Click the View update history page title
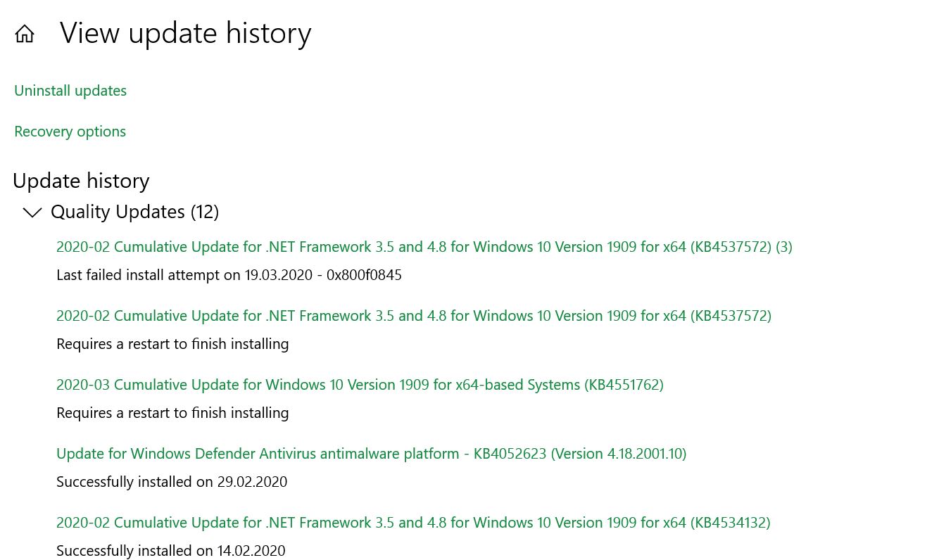The height and width of the screenshot is (560, 927). 185,33
